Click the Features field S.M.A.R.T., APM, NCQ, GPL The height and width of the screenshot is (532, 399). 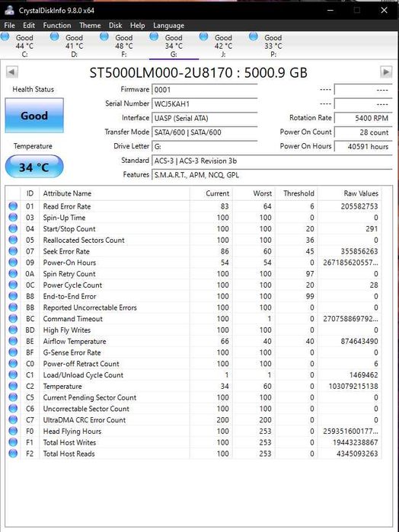tap(272, 175)
